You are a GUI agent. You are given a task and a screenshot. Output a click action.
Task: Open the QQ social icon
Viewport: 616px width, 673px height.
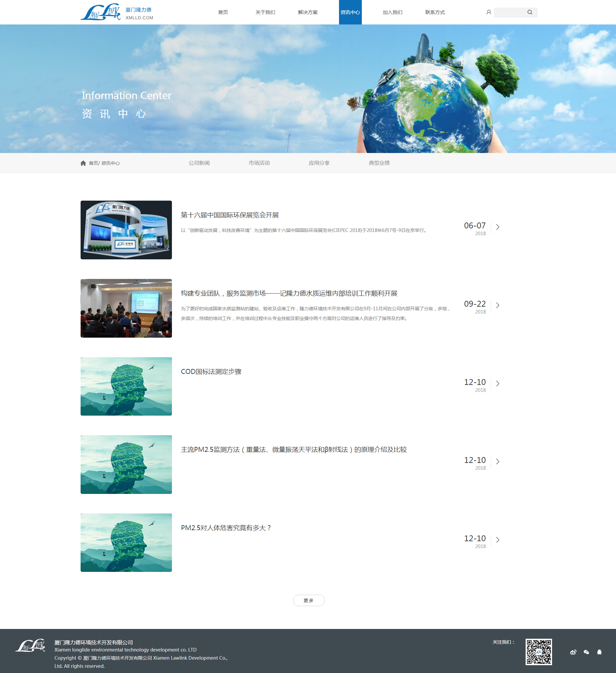pos(599,652)
